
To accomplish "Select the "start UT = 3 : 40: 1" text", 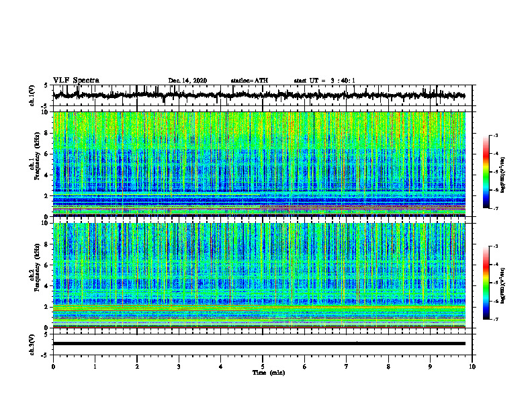I will (324, 81).
